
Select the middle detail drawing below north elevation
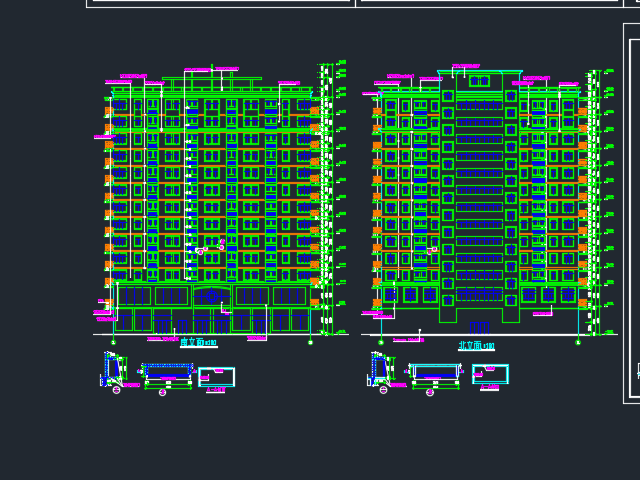434,373
